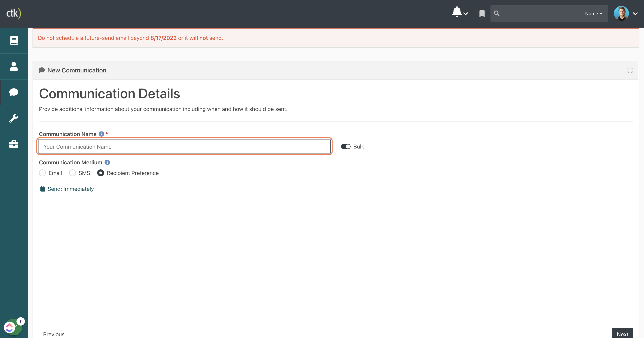Open the briefcase sidebar section
This screenshot has width=644, height=338.
pos(14,144)
